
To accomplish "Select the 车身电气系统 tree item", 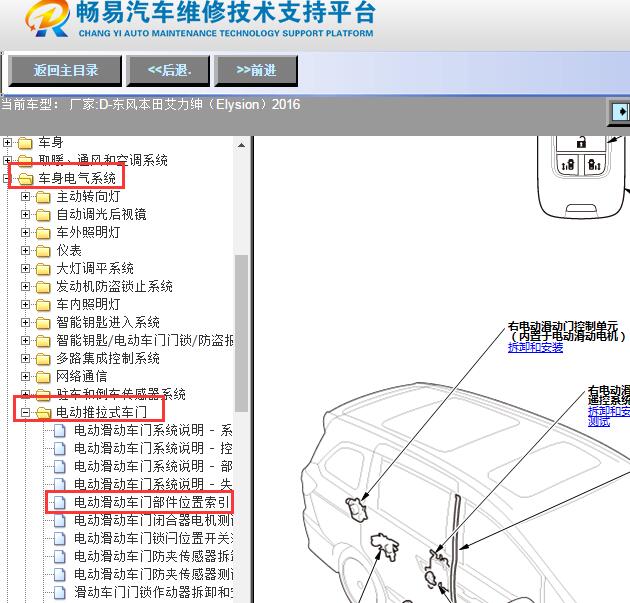I will [77, 178].
